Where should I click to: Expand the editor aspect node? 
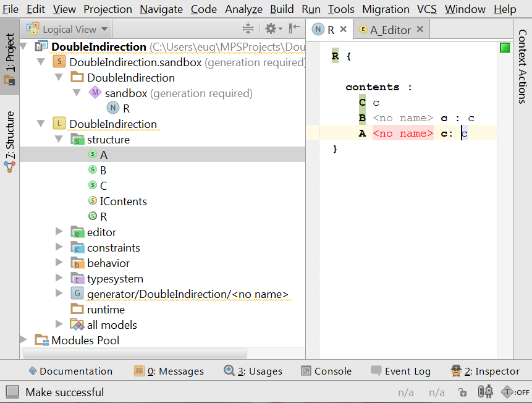(59, 232)
